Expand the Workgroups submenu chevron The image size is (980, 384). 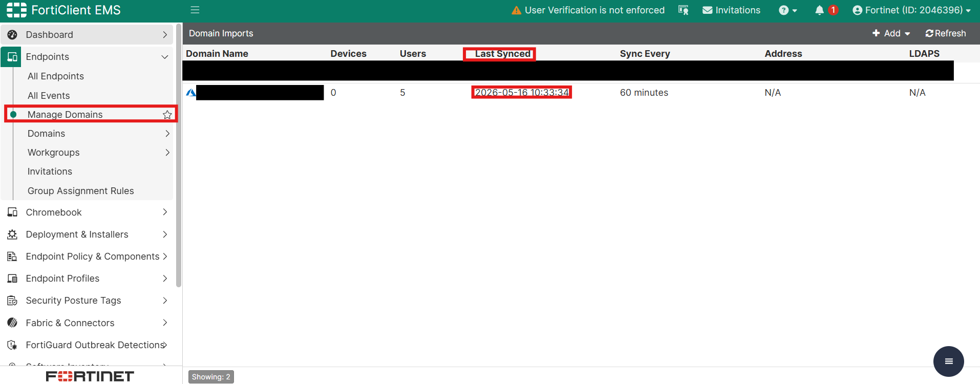(167, 153)
